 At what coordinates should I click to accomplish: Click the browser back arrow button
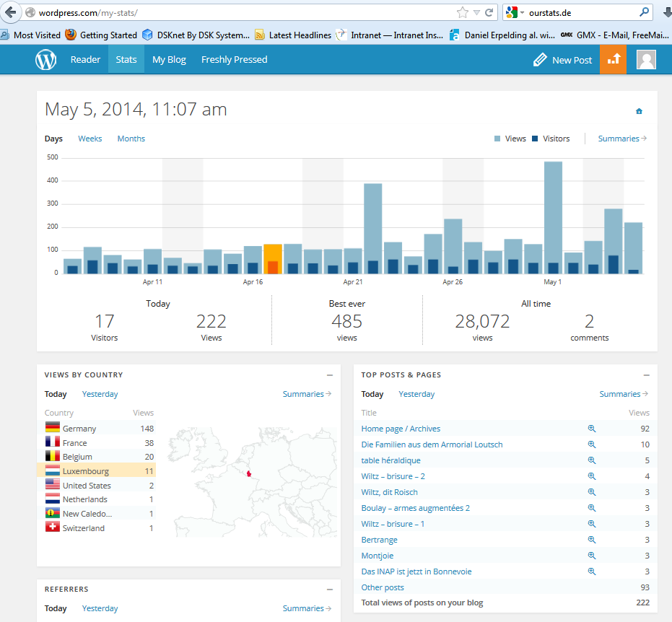coord(10,13)
